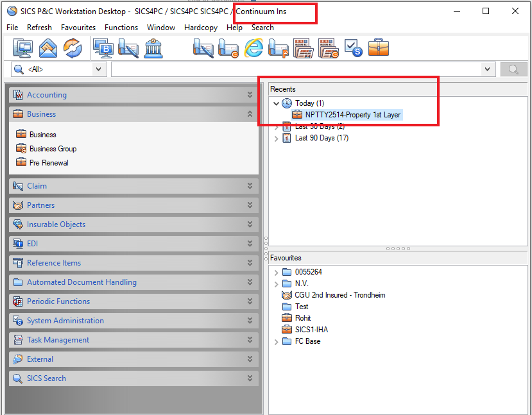Select NPTTY2514-Property 1st Layer recent item

[x=352, y=115]
